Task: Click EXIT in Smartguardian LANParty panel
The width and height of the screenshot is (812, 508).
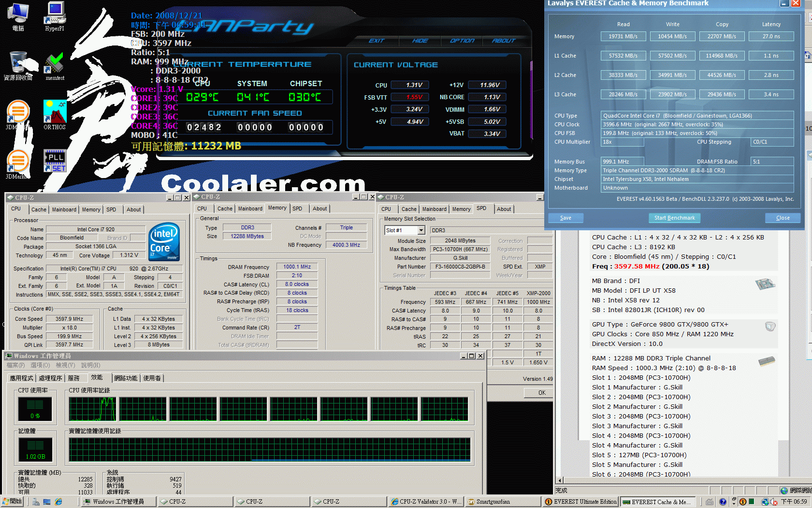Action: point(376,41)
